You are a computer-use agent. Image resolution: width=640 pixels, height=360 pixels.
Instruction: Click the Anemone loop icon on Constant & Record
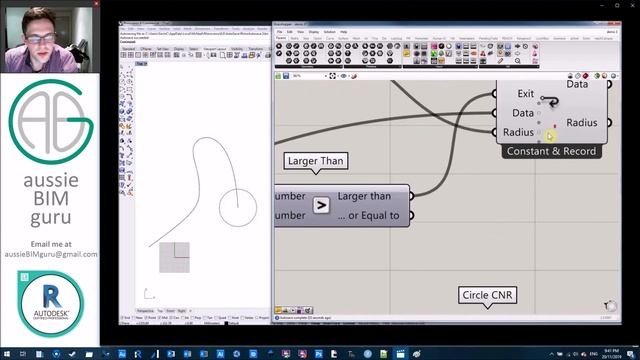[550, 100]
